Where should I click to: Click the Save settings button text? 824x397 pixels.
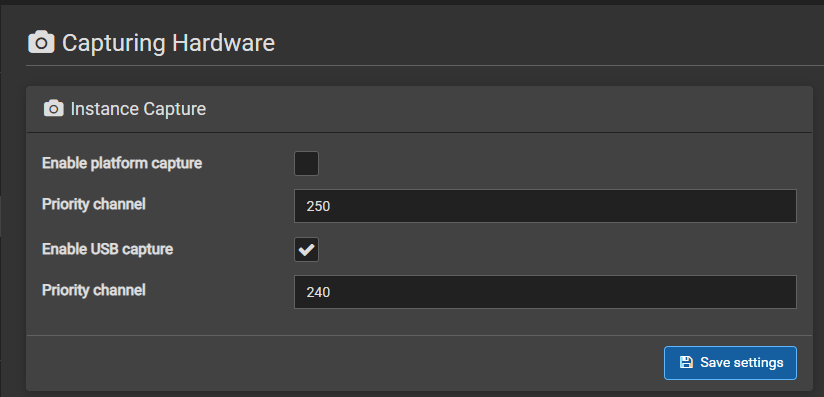(741, 363)
